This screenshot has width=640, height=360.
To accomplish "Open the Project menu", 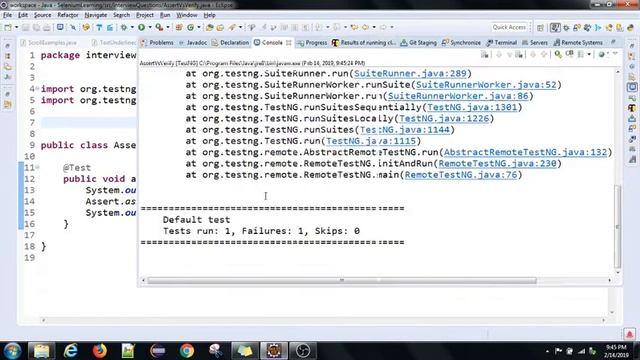I will pos(145,15).
